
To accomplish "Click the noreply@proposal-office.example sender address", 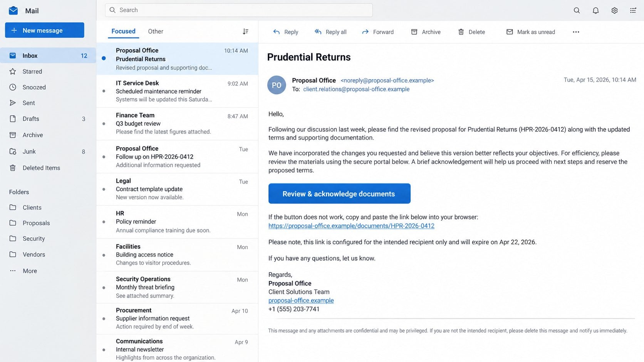I will (x=387, y=80).
